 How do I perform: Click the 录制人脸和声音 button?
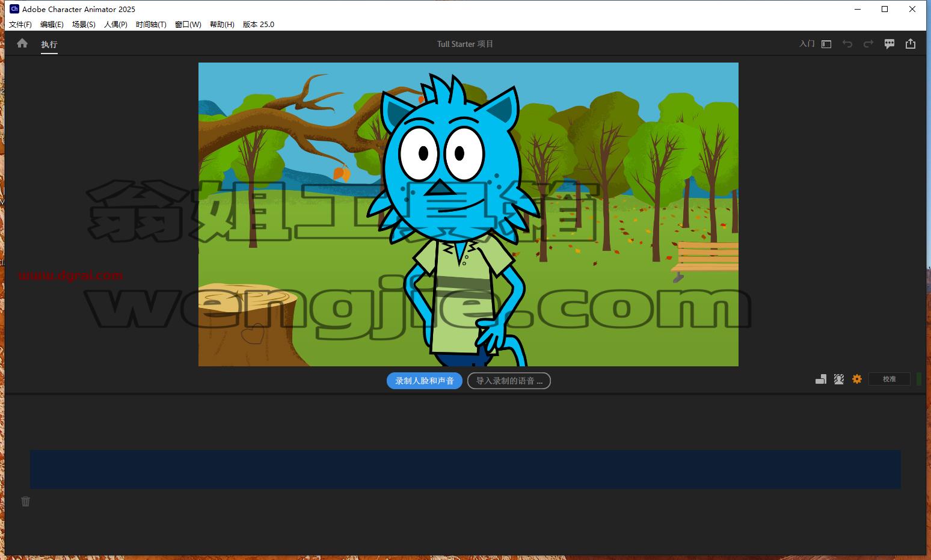(425, 381)
